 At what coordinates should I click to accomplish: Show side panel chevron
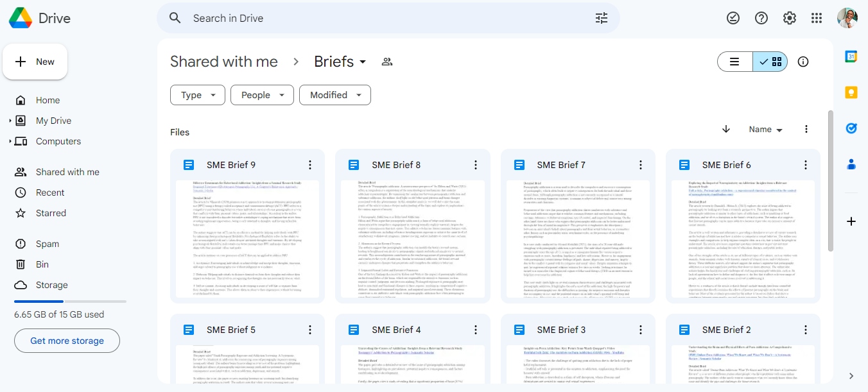click(x=851, y=376)
